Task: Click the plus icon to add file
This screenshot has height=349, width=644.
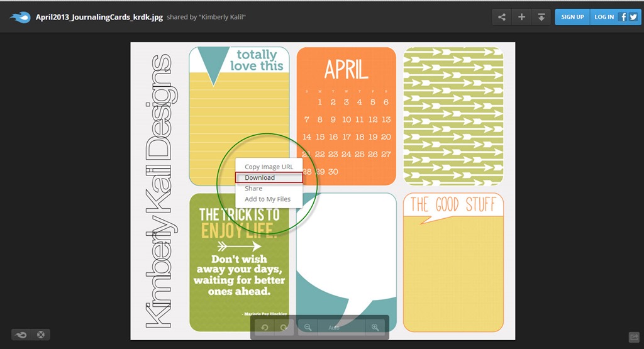Action: (x=521, y=17)
